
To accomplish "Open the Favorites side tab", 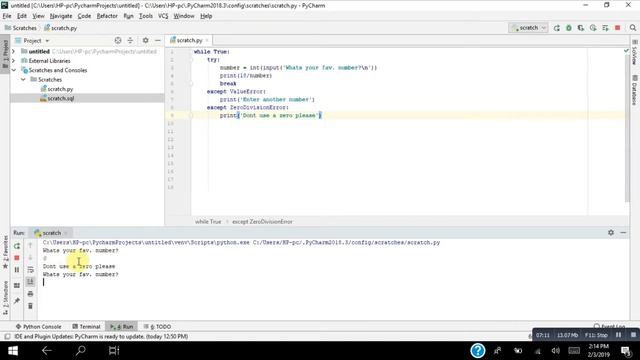I will tap(5, 252).
